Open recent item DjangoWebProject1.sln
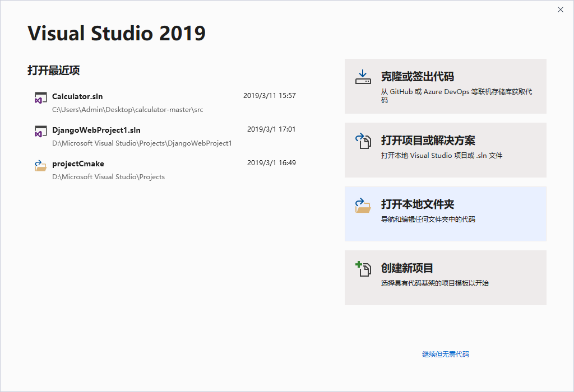 (x=165, y=137)
